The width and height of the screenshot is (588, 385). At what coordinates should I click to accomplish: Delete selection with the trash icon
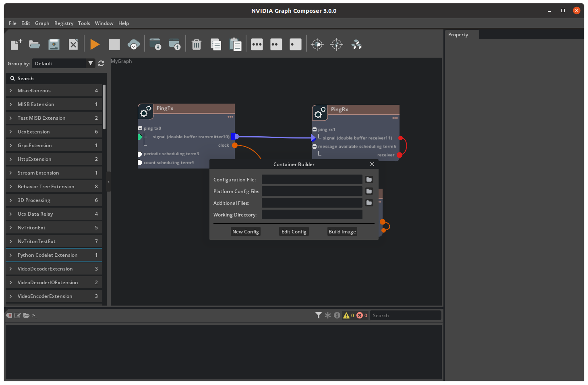coord(197,44)
